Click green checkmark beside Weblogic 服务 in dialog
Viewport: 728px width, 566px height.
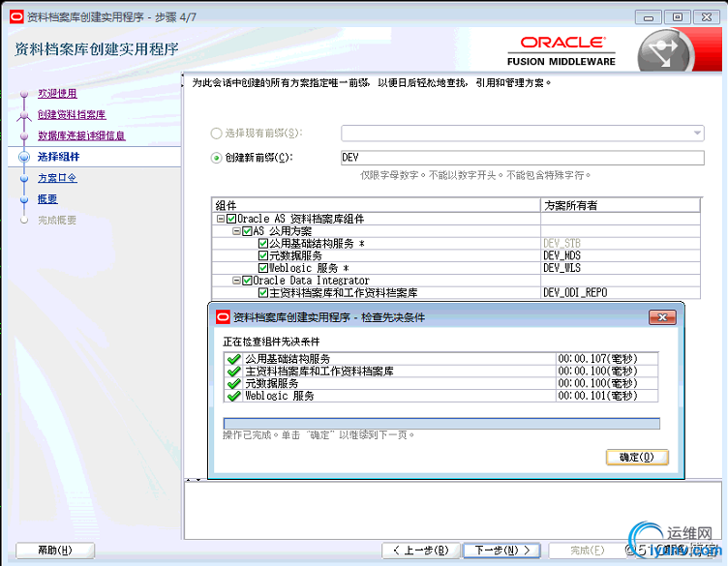[233, 396]
